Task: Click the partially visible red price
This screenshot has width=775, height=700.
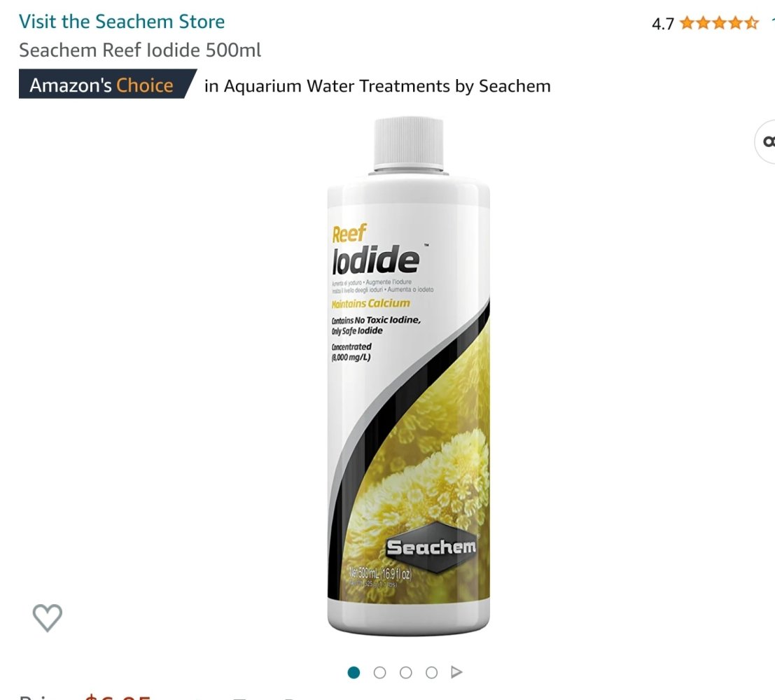Action: [118, 696]
